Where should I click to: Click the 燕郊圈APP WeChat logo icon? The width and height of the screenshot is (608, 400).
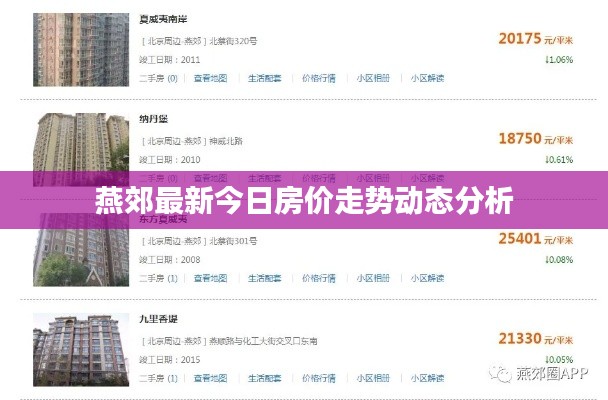[x=500, y=374]
